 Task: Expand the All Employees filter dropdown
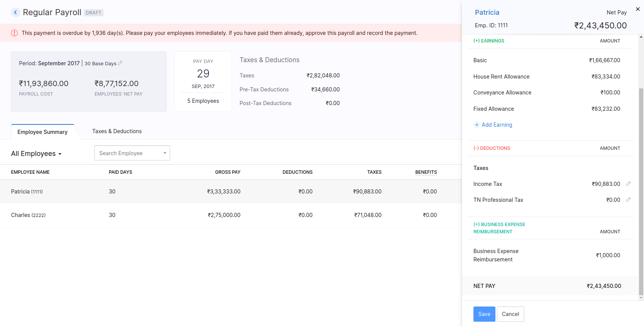point(36,154)
